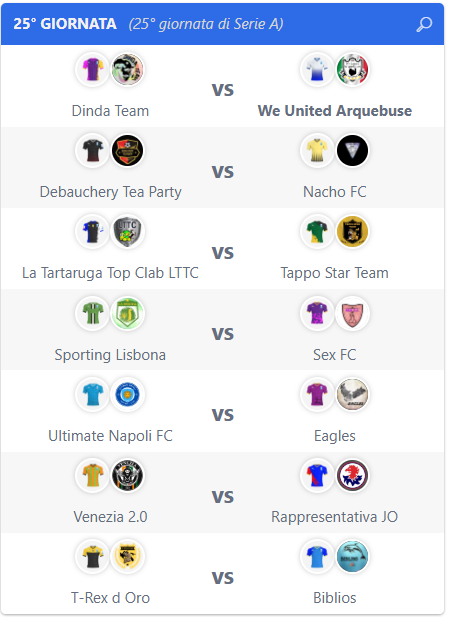Image resolution: width=449 pixels, height=617 pixels.
Task: Click the magnifier search icon in header
Action: (424, 24)
